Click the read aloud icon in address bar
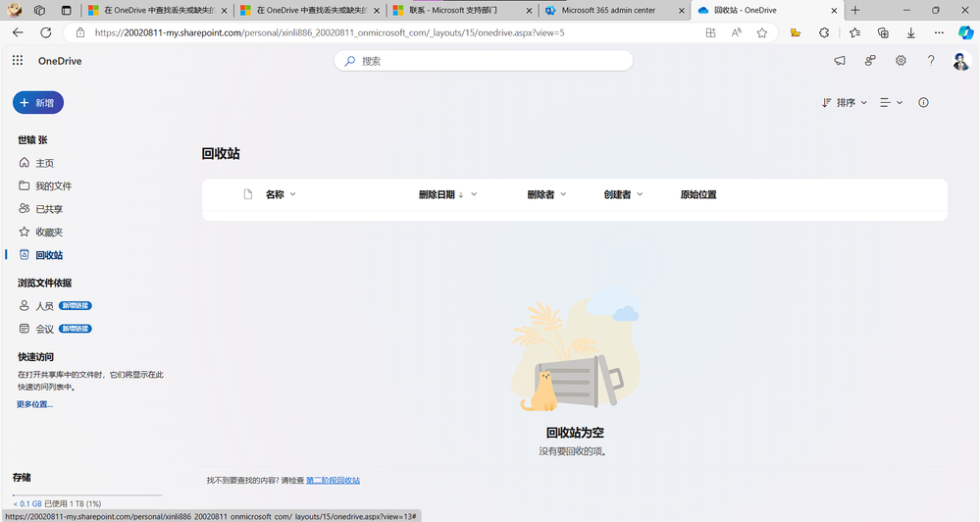 click(737, 32)
